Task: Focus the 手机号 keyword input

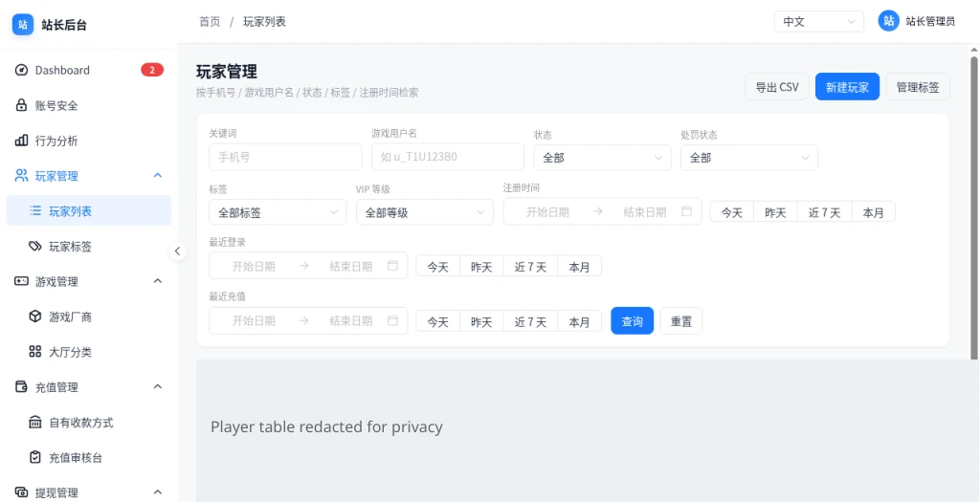Action: pos(285,158)
